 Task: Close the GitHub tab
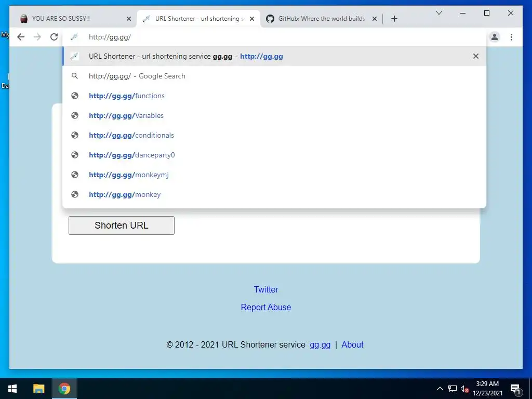point(374,19)
